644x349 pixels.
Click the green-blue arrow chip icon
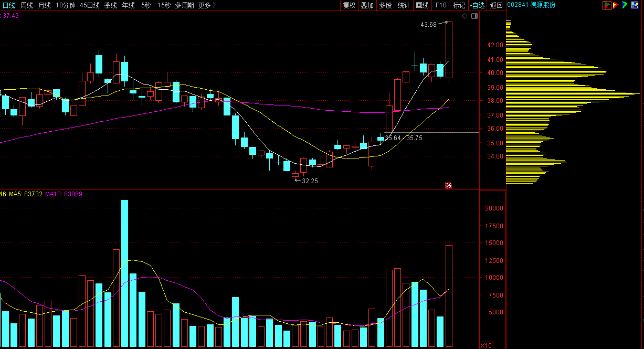pos(625,5)
